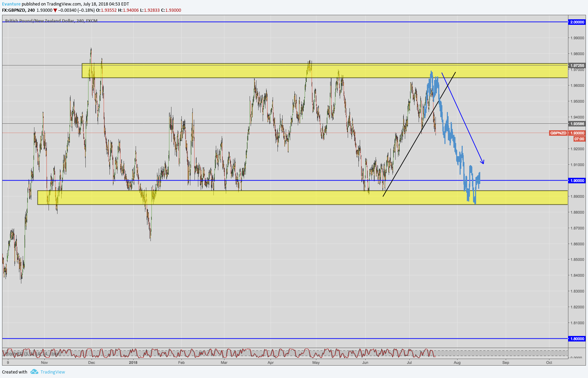Click the red 1.93000 current price label
Viewport: 588px width, 378px height.
coord(577,133)
